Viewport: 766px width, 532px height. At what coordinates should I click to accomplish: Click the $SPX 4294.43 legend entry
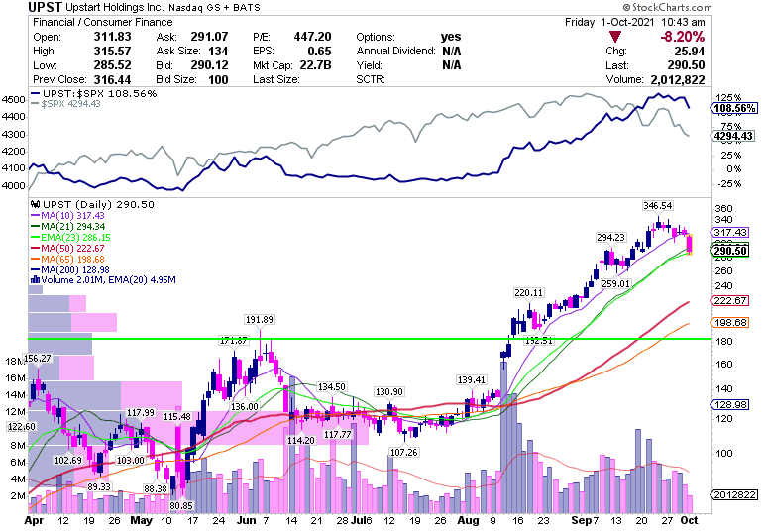65,104
